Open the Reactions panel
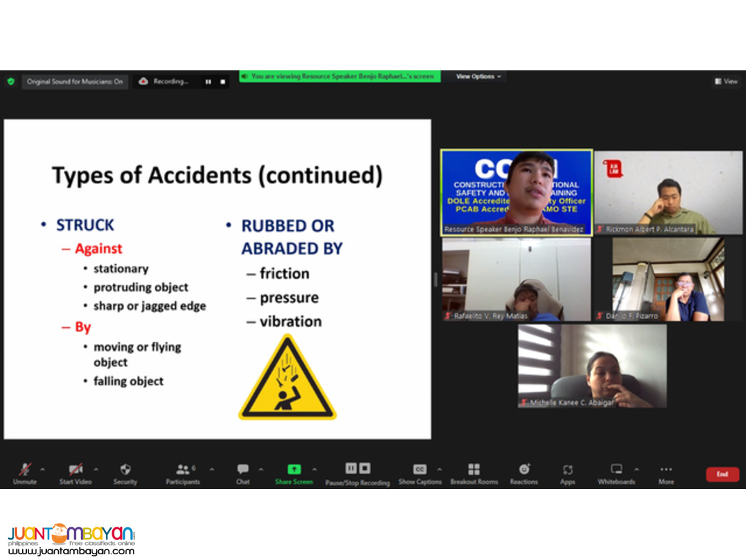 click(x=524, y=469)
